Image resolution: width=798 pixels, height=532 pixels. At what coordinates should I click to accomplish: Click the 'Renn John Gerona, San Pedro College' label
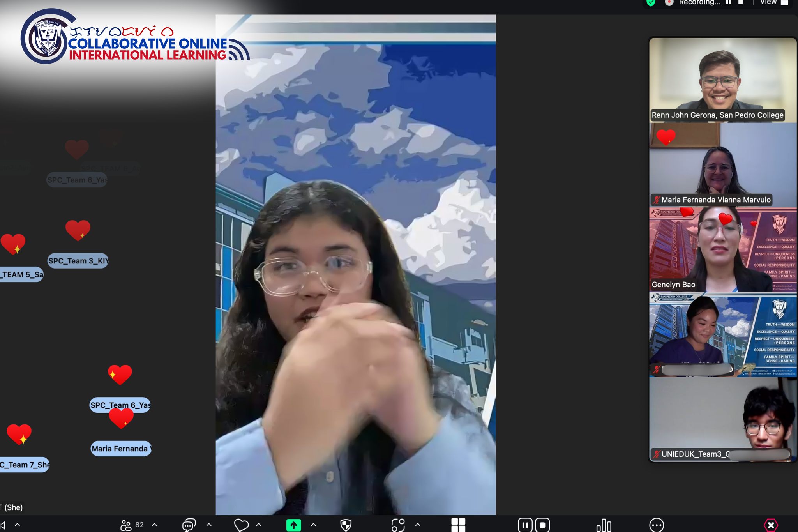(717, 115)
